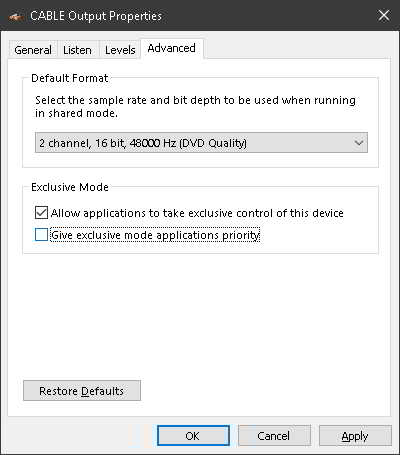
Task: Close the CABLE Output Properties dialog
Action: point(384,15)
